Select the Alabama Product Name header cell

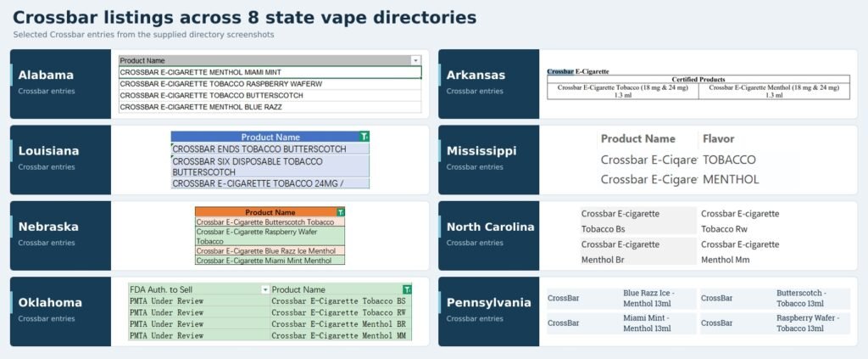coord(270,60)
